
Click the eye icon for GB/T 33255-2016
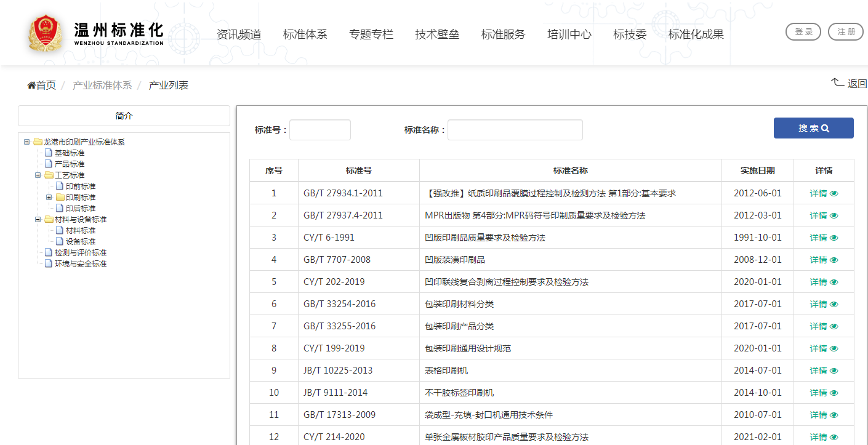[x=834, y=326]
